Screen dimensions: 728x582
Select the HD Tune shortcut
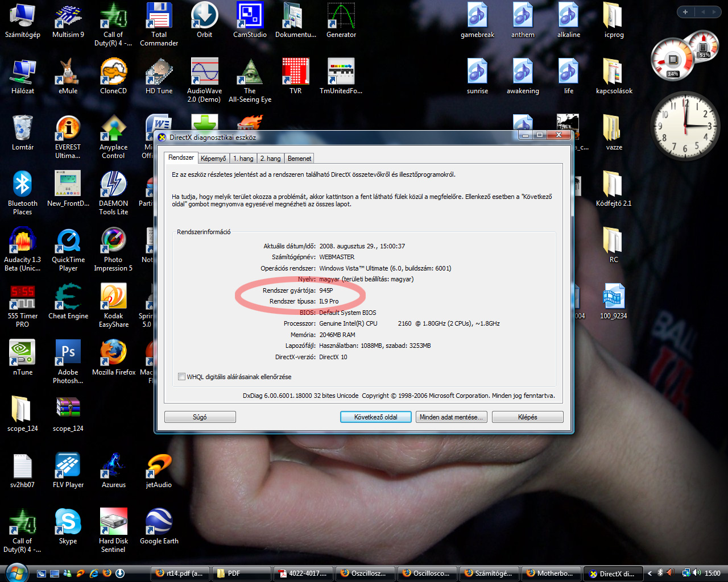(159, 77)
